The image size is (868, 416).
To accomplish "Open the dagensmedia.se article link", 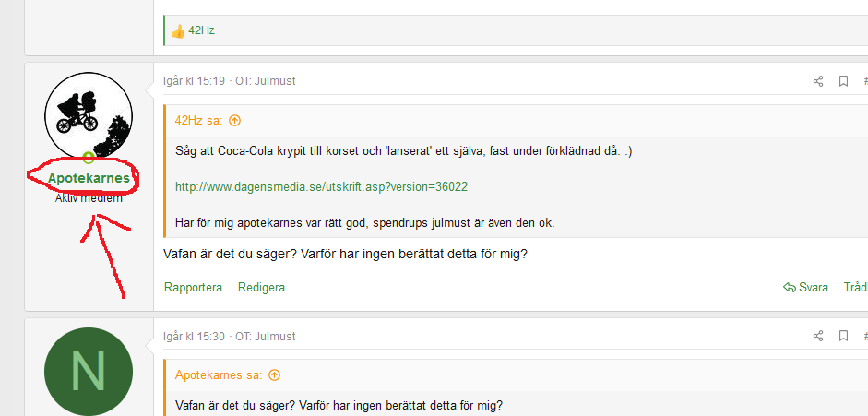I will (321, 186).
